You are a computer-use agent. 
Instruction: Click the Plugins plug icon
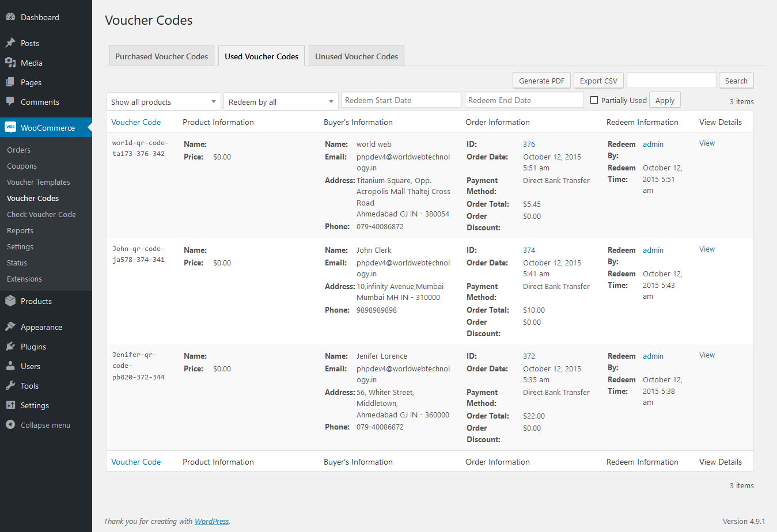tap(10, 347)
